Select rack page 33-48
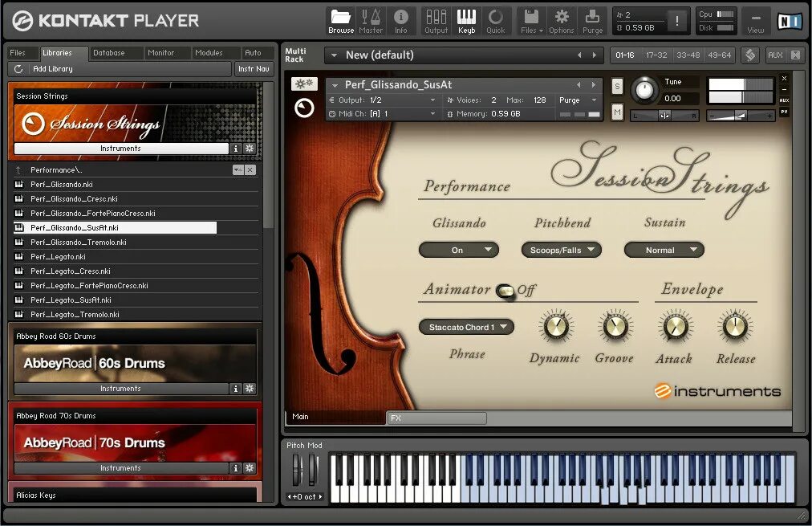Image resolution: width=812 pixels, height=526 pixels. pyautogui.click(x=688, y=55)
